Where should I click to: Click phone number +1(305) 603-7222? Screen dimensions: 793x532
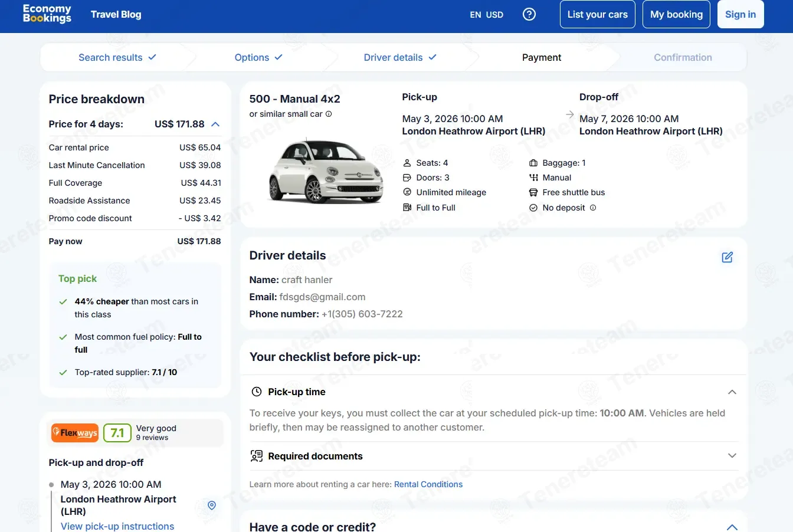(362, 314)
